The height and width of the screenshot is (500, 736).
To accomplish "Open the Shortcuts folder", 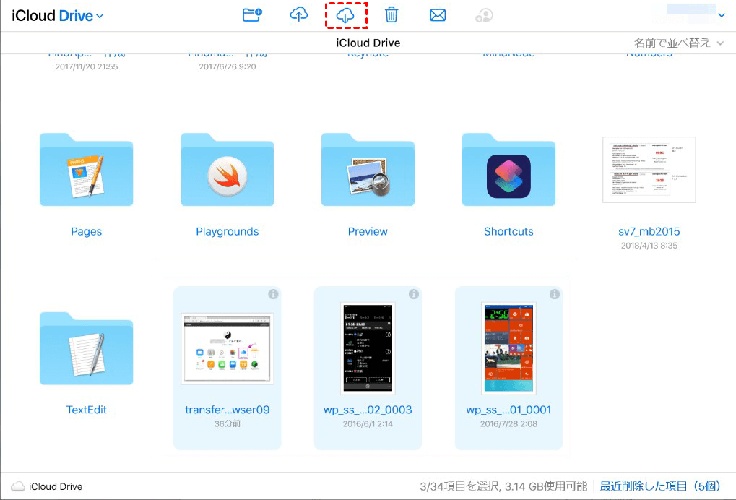I will [x=508, y=170].
